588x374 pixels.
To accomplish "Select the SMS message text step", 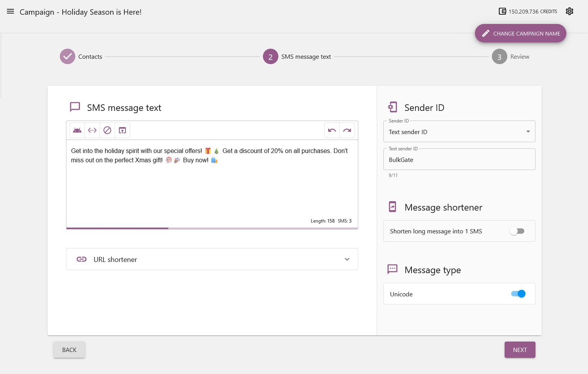I will click(x=297, y=56).
